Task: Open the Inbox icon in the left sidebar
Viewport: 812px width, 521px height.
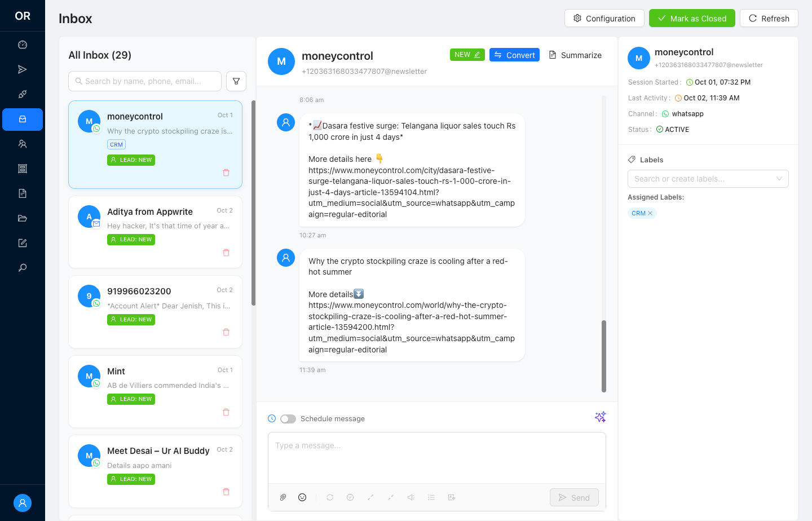Action: [x=23, y=120]
